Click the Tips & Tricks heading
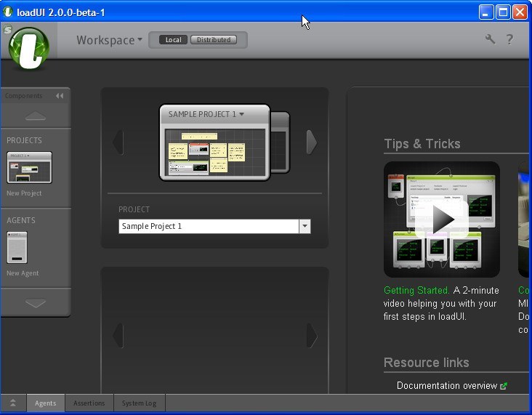Viewport: 532px width, 415px height. click(x=422, y=144)
